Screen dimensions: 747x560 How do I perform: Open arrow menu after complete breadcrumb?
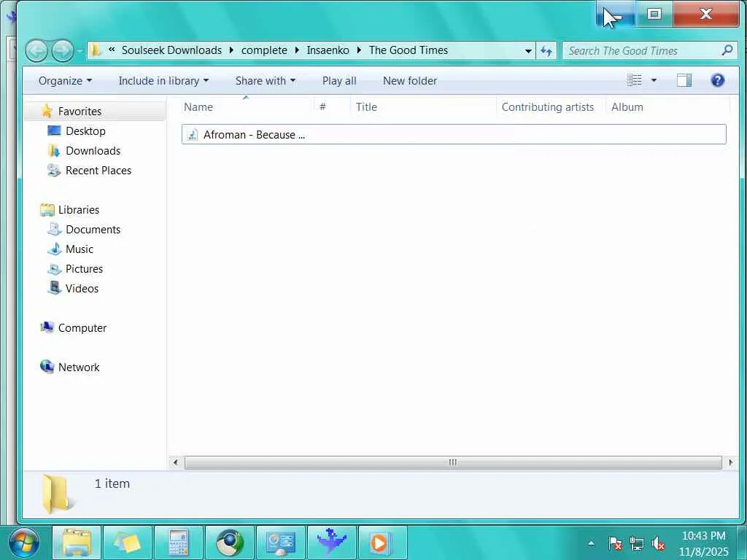click(297, 50)
